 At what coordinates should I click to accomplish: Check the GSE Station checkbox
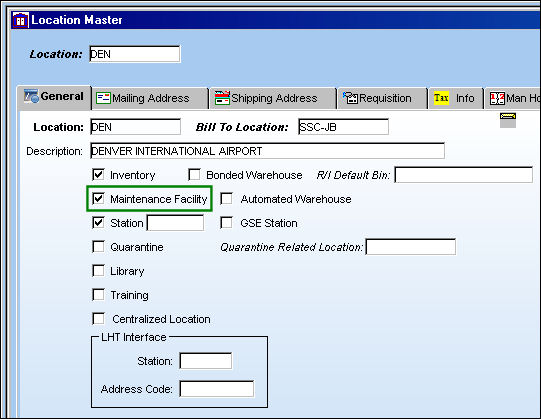click(x=226, y=223)
